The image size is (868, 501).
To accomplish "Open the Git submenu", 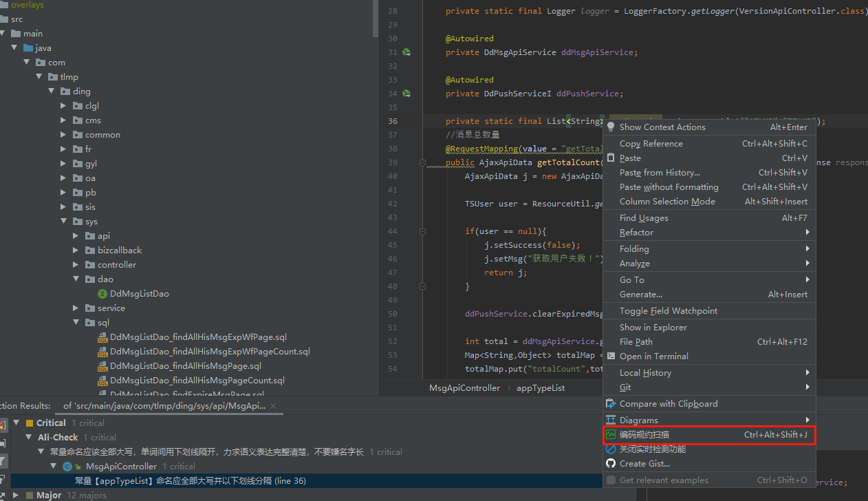I will [x=709, y=387].
